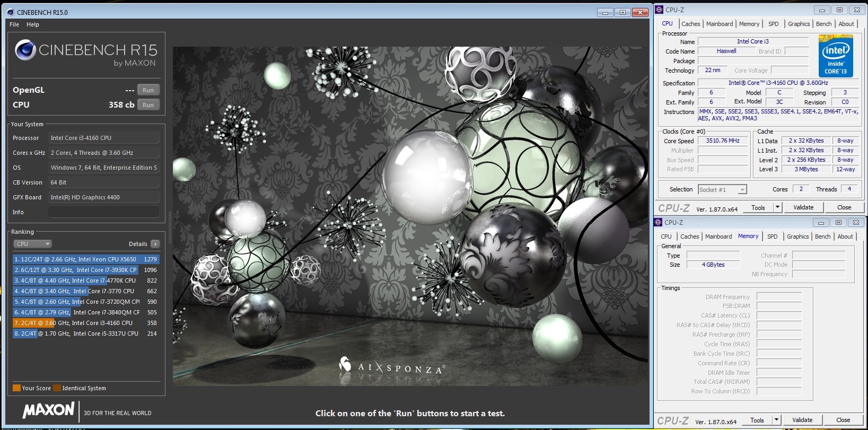Screen dimensions: 868x430
Task: Open CPU tab in bottom CPU-Z window
Action: pos(666,236)
